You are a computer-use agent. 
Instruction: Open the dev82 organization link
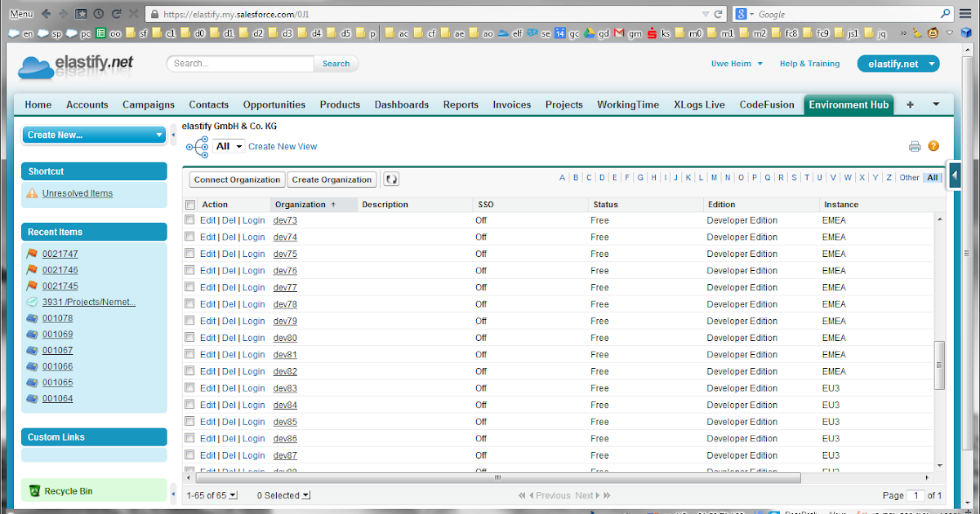[285, 371]
